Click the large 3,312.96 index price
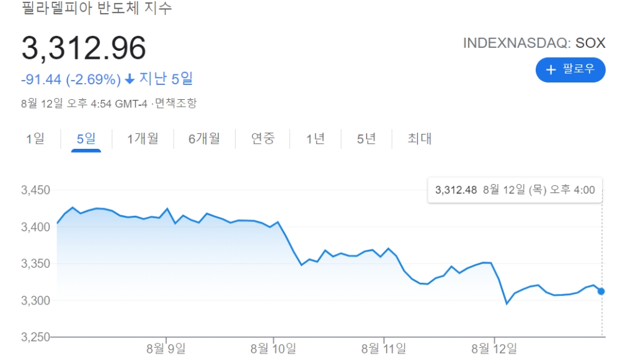Viewport: 620px width, 364px height. point(84,48)
